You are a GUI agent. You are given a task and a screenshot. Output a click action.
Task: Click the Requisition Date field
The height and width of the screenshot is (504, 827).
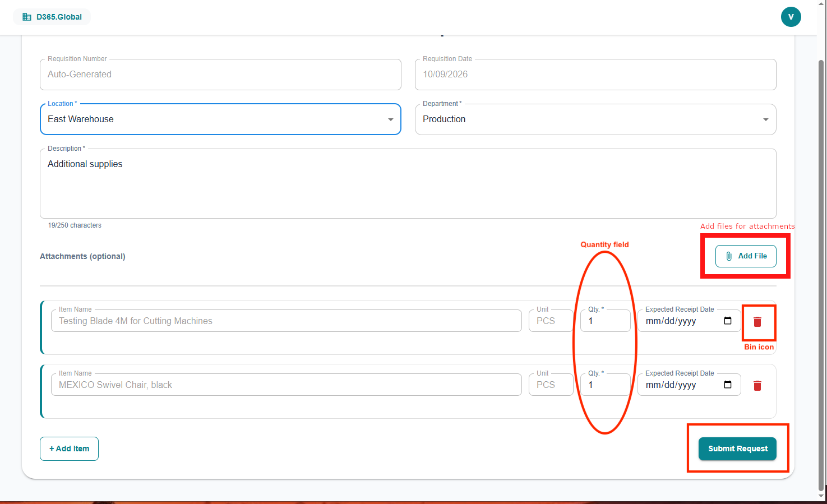point(595,74)
